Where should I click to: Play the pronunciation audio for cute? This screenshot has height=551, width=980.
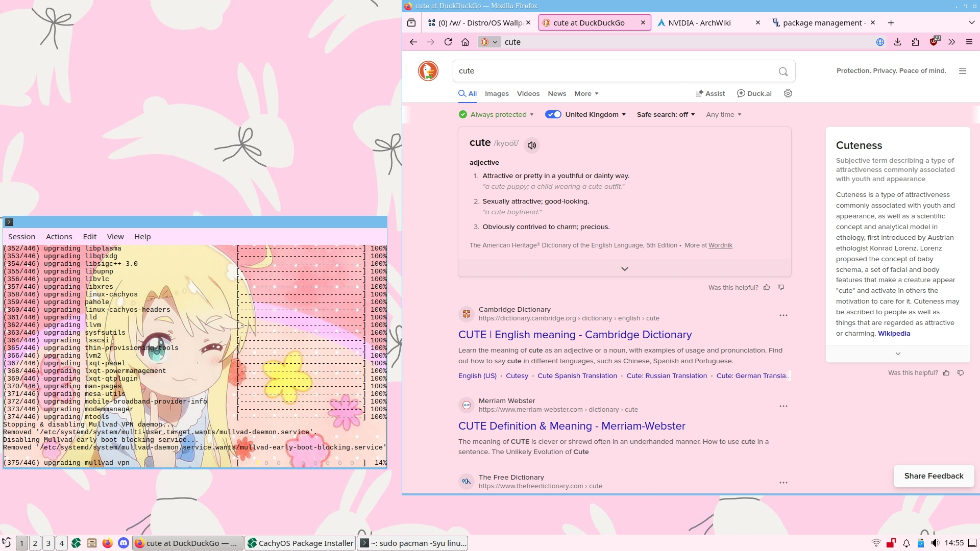pos(532,145)
